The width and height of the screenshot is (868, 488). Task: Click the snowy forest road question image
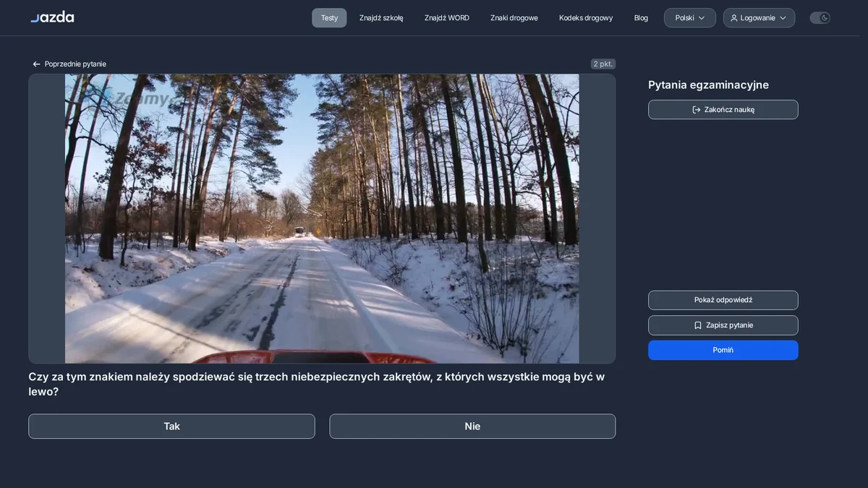click(x=322, y=218)
